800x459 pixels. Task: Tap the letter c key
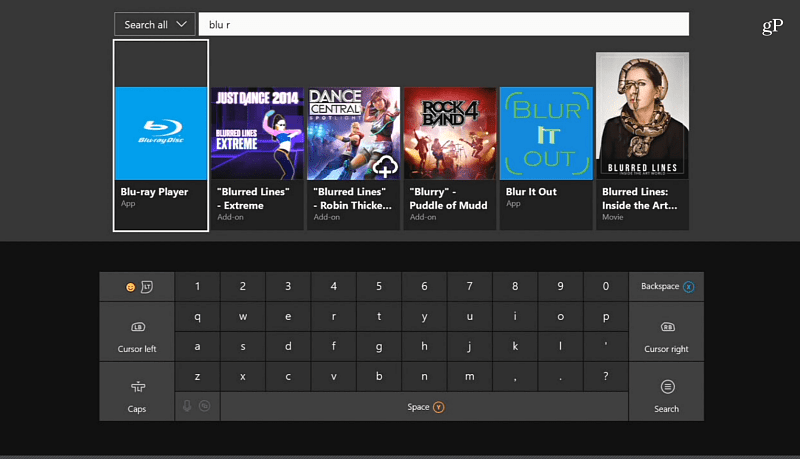288,377
